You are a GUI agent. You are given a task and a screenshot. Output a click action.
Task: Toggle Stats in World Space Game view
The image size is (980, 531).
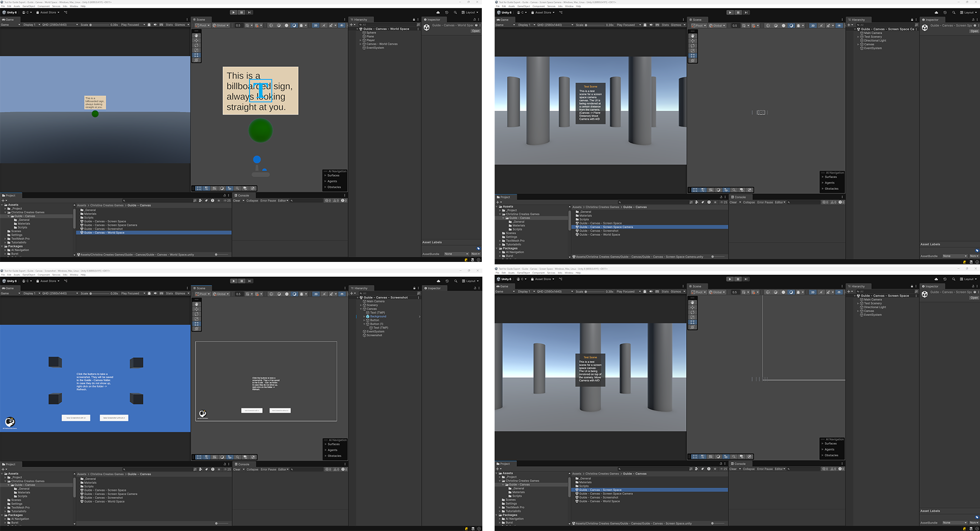(x=169, y=25)
